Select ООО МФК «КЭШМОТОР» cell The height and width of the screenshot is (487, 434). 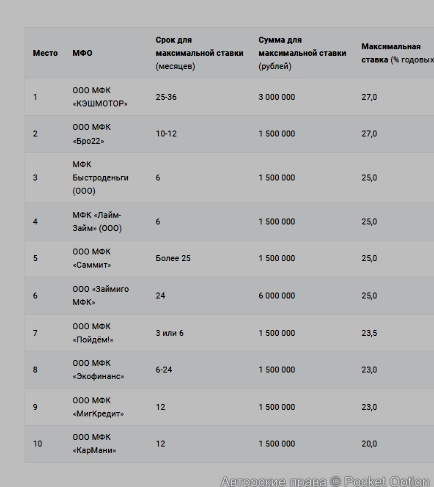pos(100,97)
